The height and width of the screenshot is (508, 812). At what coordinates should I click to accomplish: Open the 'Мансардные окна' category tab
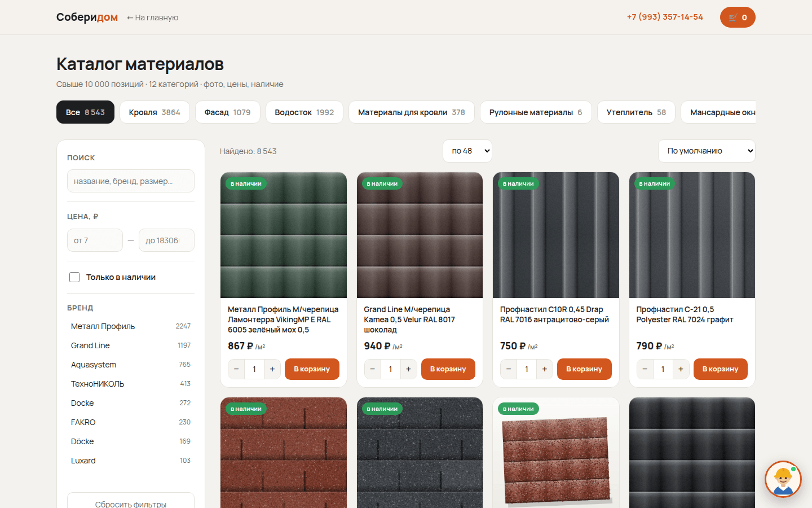718,112
